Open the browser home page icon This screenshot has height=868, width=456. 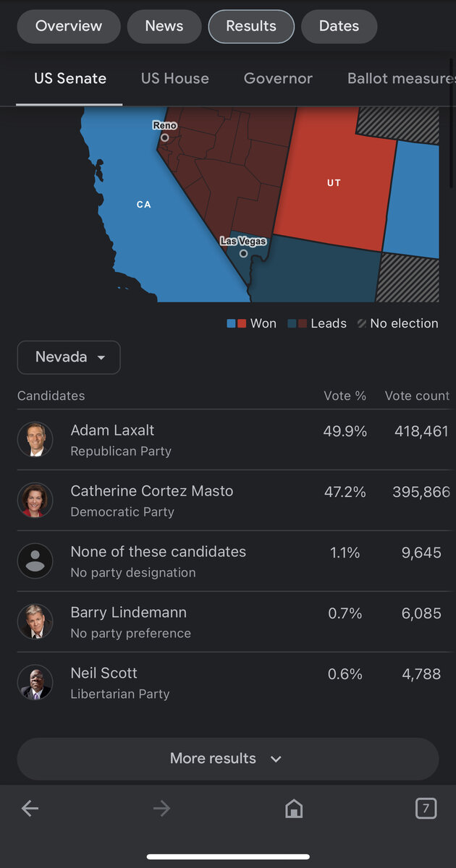click(x=294, y=809)
